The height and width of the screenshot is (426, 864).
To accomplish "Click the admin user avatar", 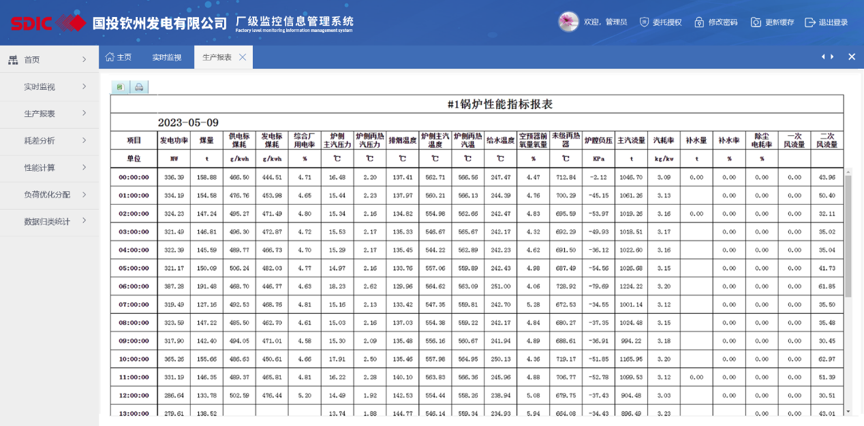I will click(568, 22).
